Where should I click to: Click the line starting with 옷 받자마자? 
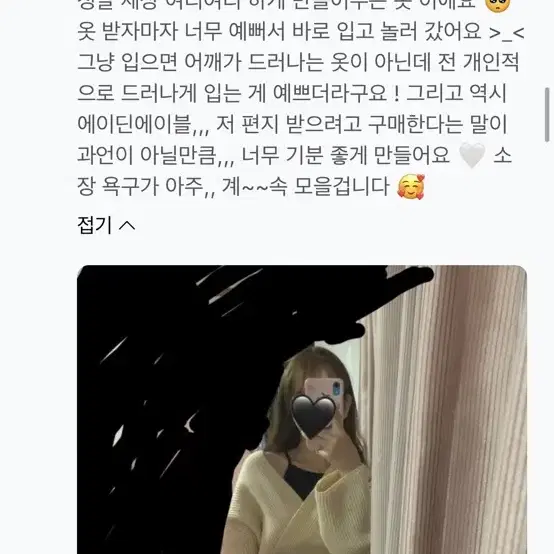(300, 32)
